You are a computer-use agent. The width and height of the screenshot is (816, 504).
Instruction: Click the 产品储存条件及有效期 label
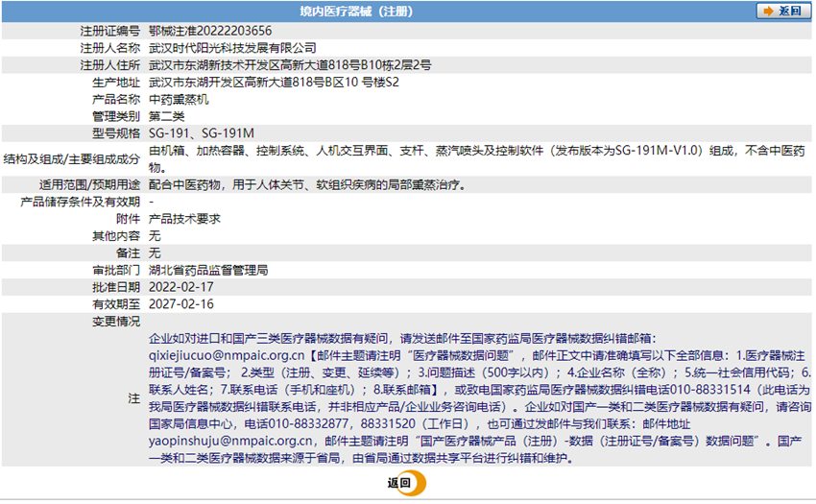pos(80,202)
